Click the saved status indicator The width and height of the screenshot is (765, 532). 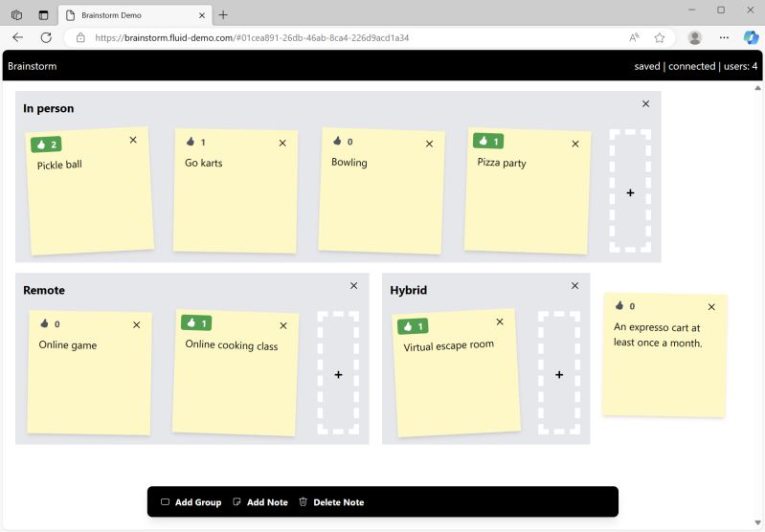(x=647, y=66)
